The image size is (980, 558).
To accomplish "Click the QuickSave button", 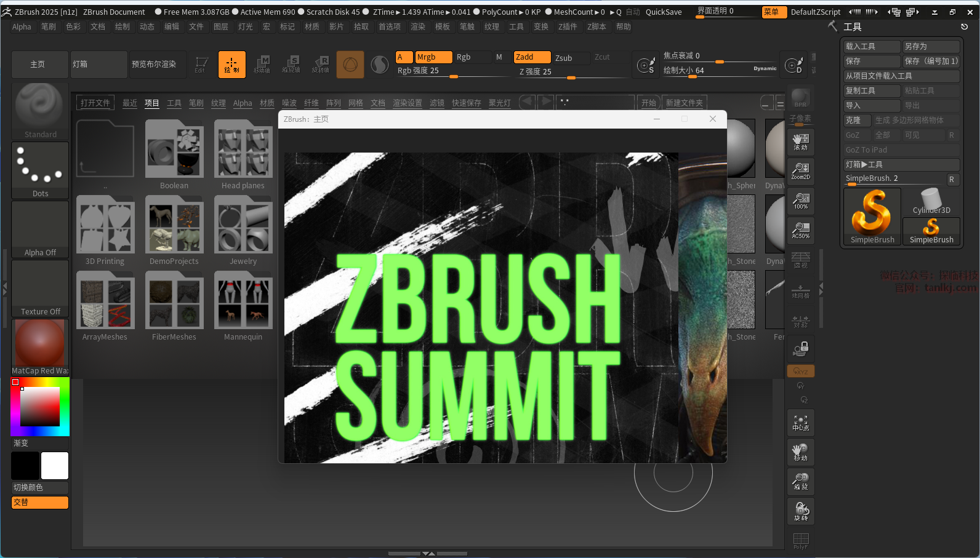I will 663,12.
